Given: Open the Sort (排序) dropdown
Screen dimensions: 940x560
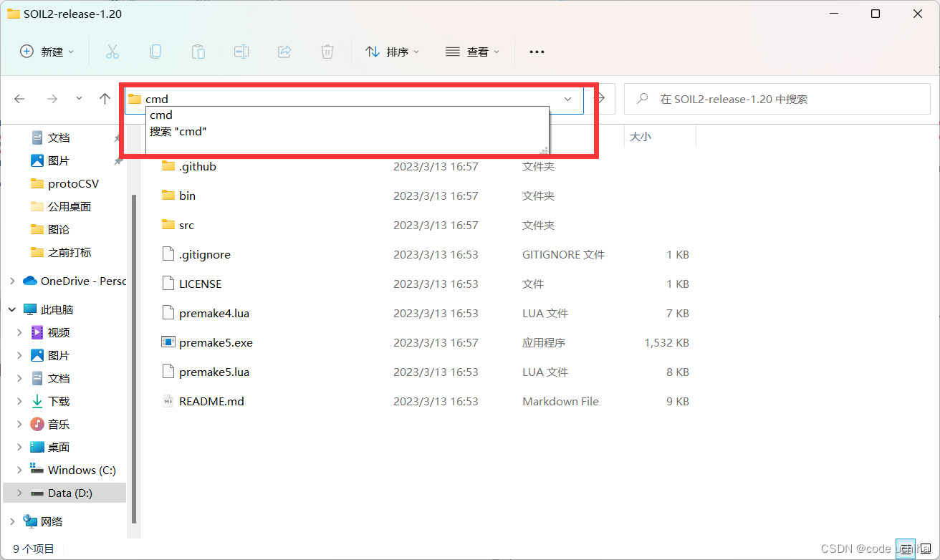Looking at the screenshot, I should (x=392, y=52).
